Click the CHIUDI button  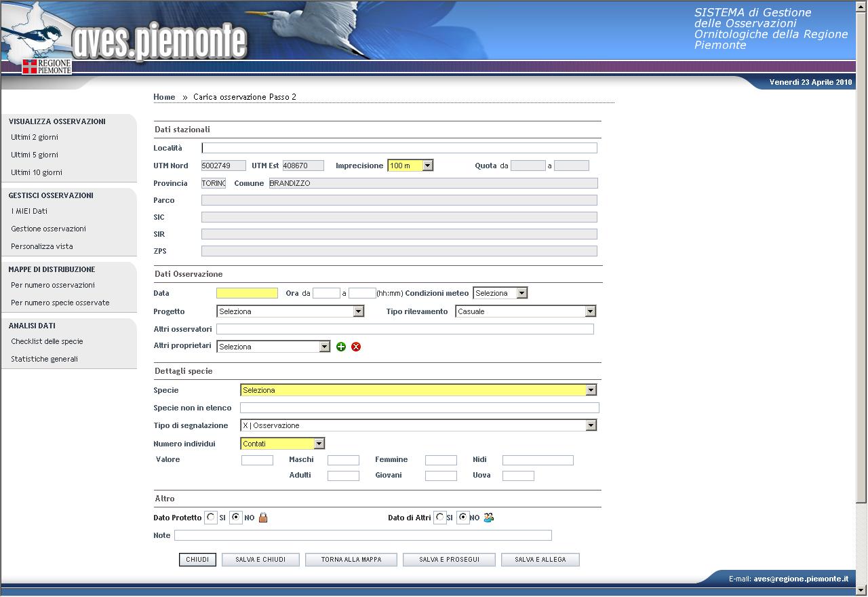(x=197, y=560)
